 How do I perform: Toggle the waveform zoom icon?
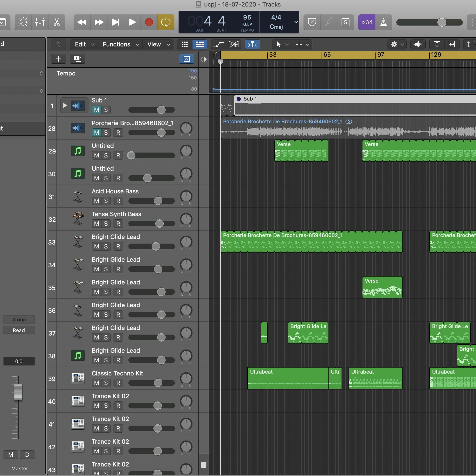418,44
